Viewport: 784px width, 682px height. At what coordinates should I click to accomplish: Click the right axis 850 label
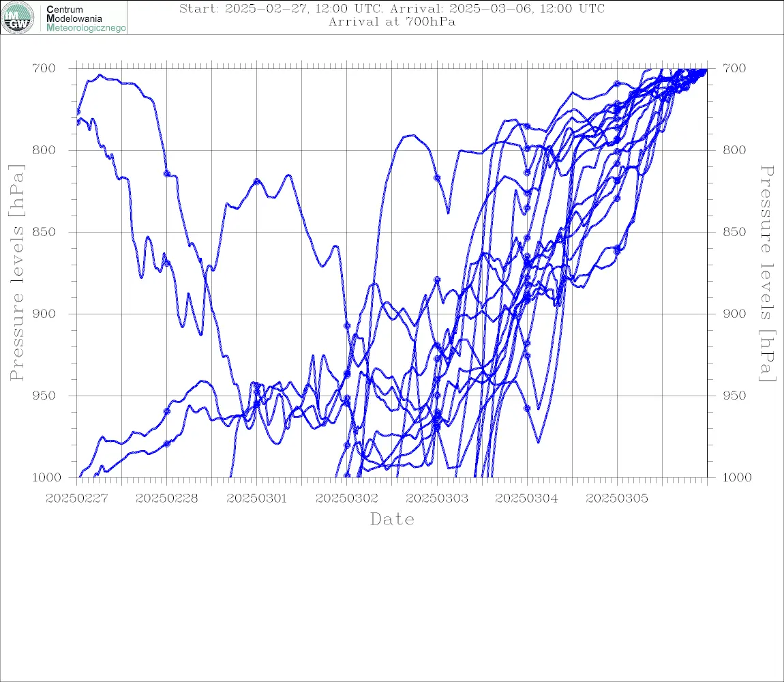734,232
